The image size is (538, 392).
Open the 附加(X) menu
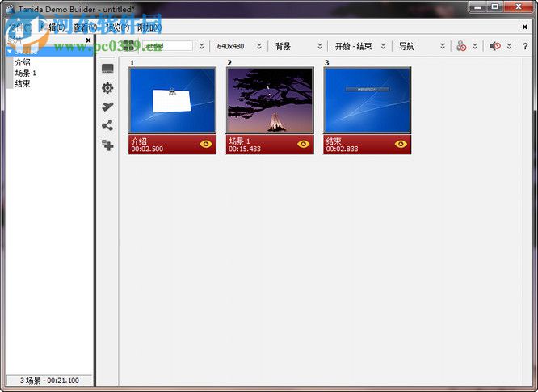[x=149, y=27]
